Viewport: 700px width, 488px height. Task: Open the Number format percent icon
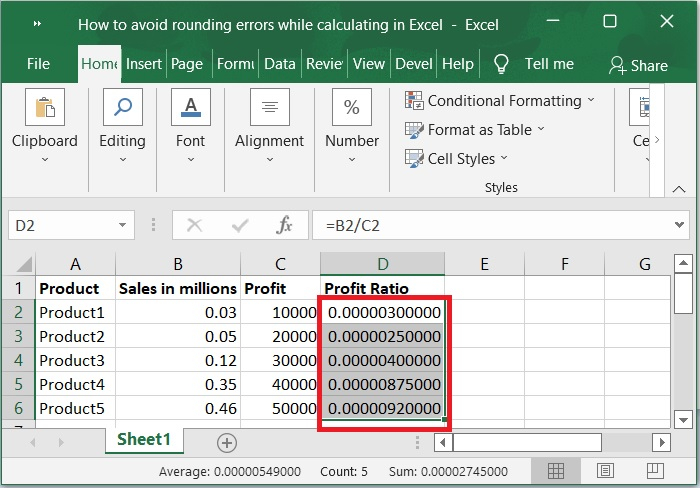point(351,108)
